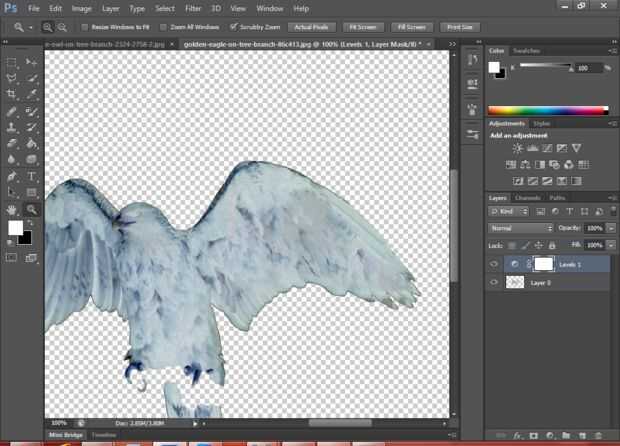This screenshot has width=620, height=446.
Task: Toggle lock all padlock
Action: point(552,246)
